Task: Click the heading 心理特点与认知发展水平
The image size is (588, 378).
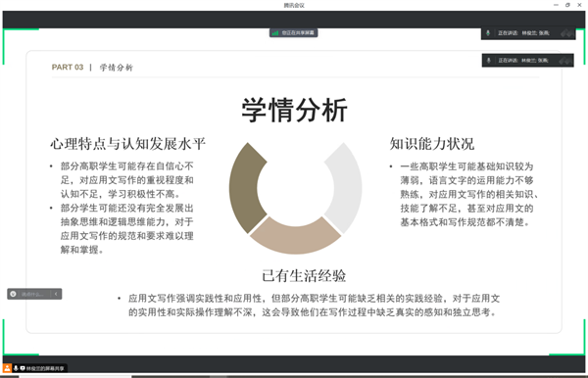Action: coord(127,144)
